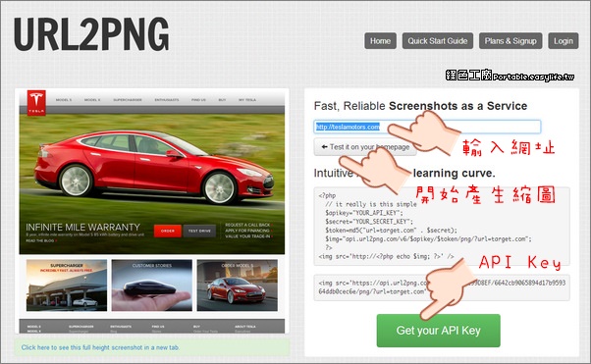The image size is (591, 364).
Task: Click the Login button
Action: [564, 40]
